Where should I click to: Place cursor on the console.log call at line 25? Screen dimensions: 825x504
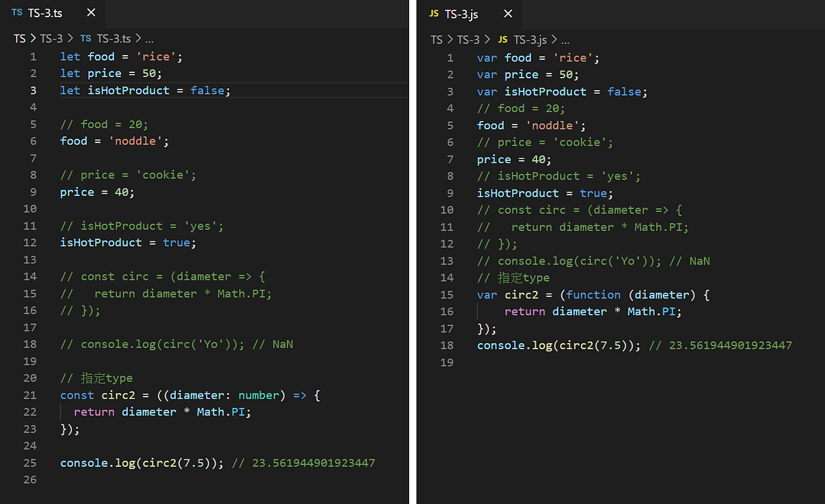(x=89, y=463)
